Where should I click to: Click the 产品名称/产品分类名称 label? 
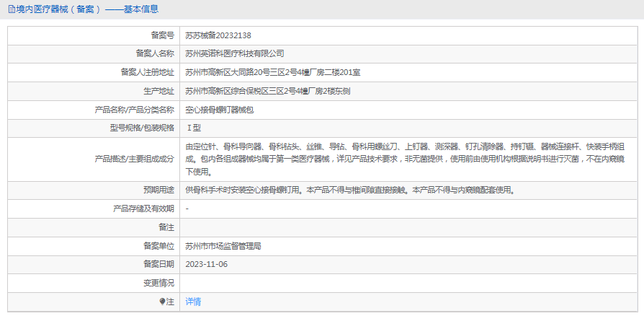[134, 110]
